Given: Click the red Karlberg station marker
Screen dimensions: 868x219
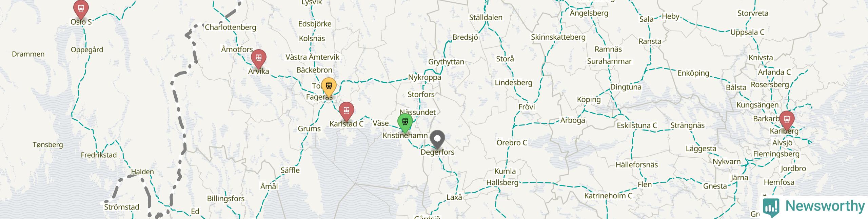Looking at the screenshot, I should click(x=787, y=120).
